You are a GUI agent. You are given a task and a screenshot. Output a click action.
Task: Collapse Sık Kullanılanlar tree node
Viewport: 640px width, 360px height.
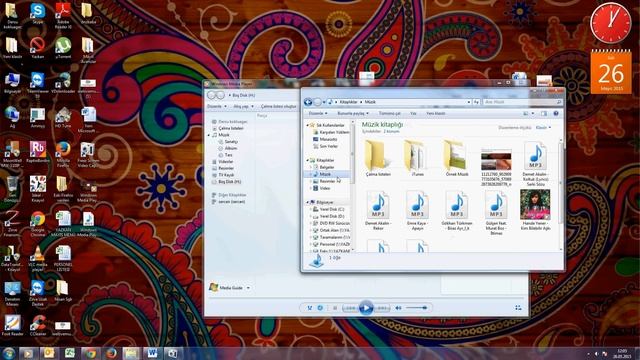[308, 125]
